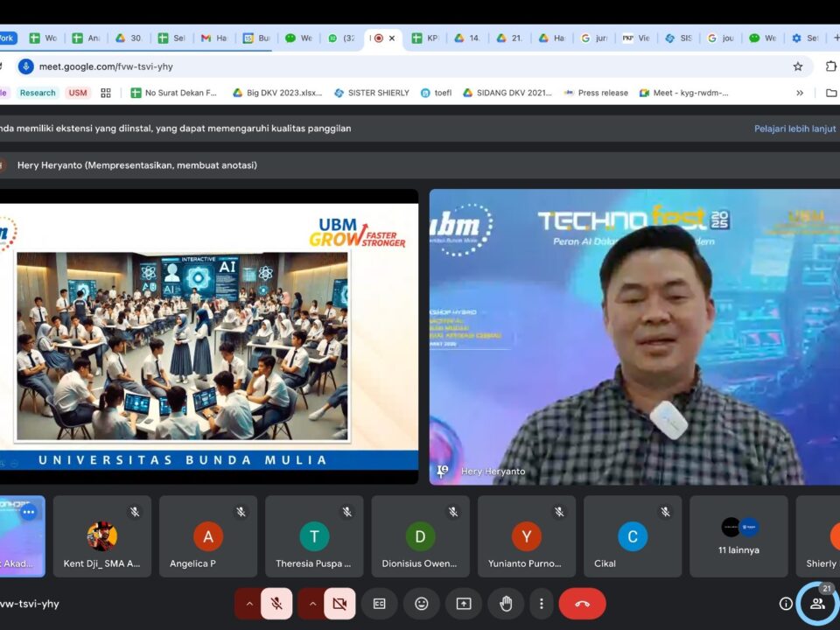840x630 pixels.
Task: Switch to the '30' Drive tab
Action: pos(129,38)
